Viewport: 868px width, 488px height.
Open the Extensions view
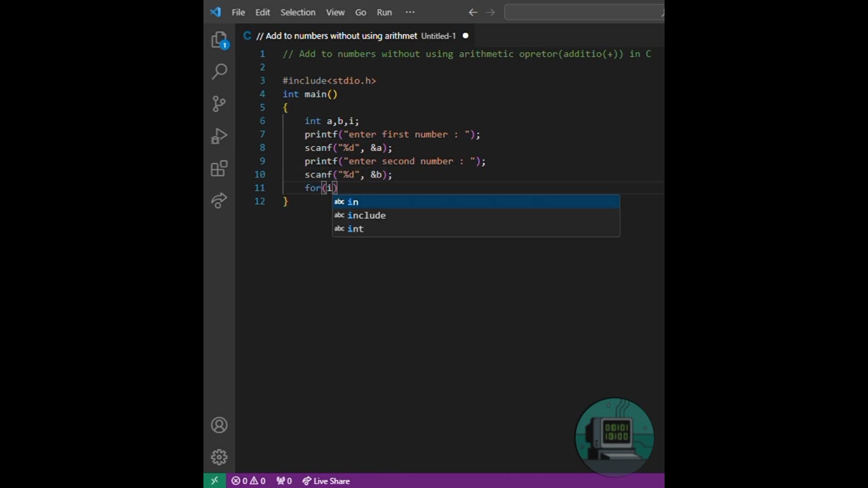219,169
